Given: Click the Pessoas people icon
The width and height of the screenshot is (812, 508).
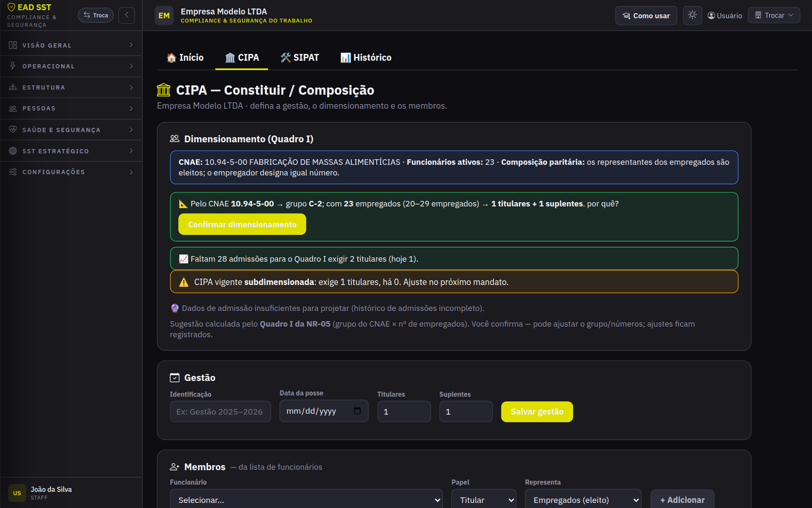Looking at the screenshot, I should (x=13, y=109).
